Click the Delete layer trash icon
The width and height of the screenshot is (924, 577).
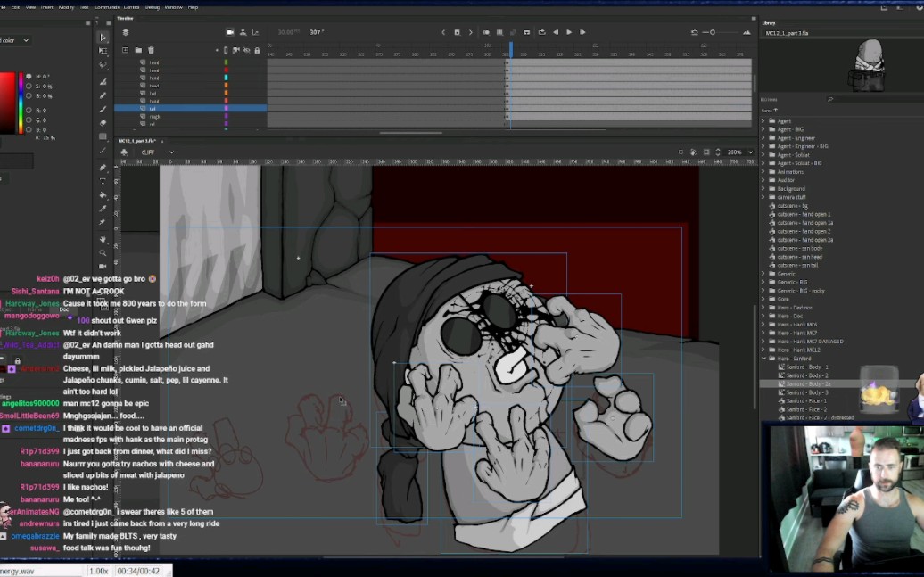[x=151, y=50]
